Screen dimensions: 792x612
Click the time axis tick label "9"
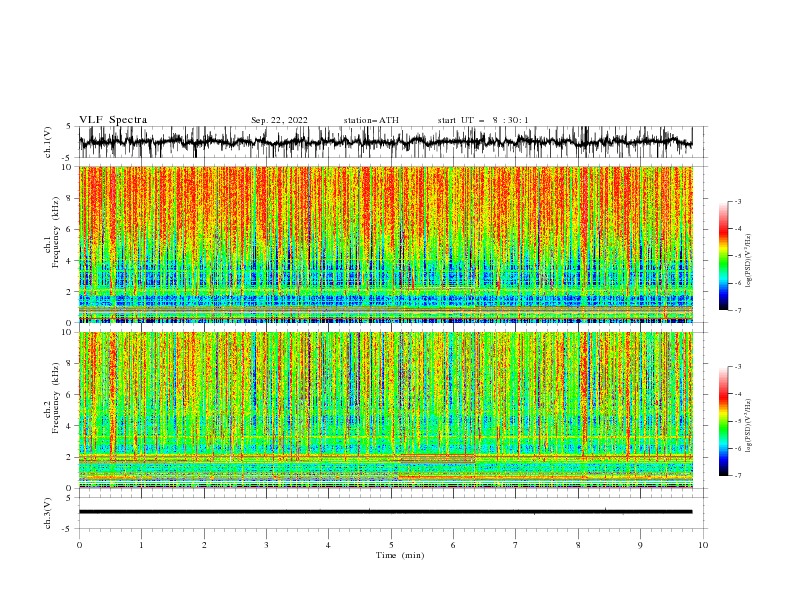(x=640, y=545)
